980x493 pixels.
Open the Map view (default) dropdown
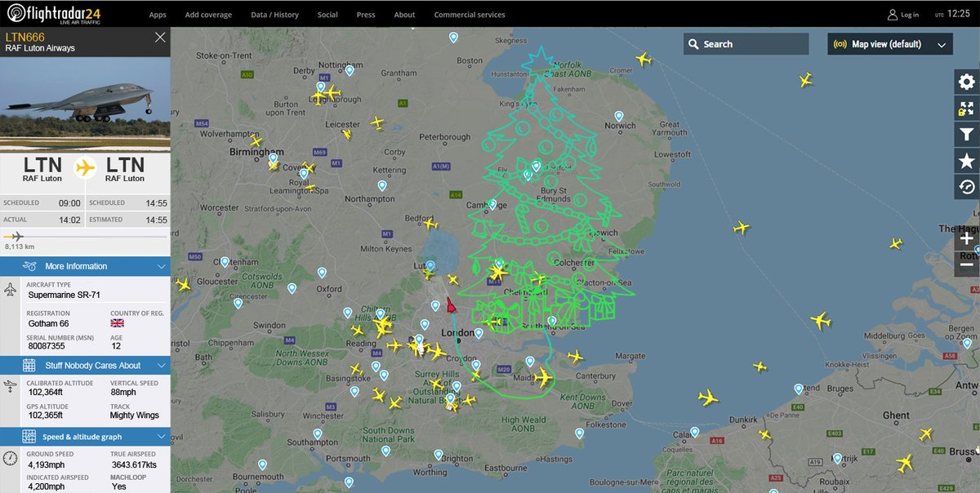pos(889,43)
